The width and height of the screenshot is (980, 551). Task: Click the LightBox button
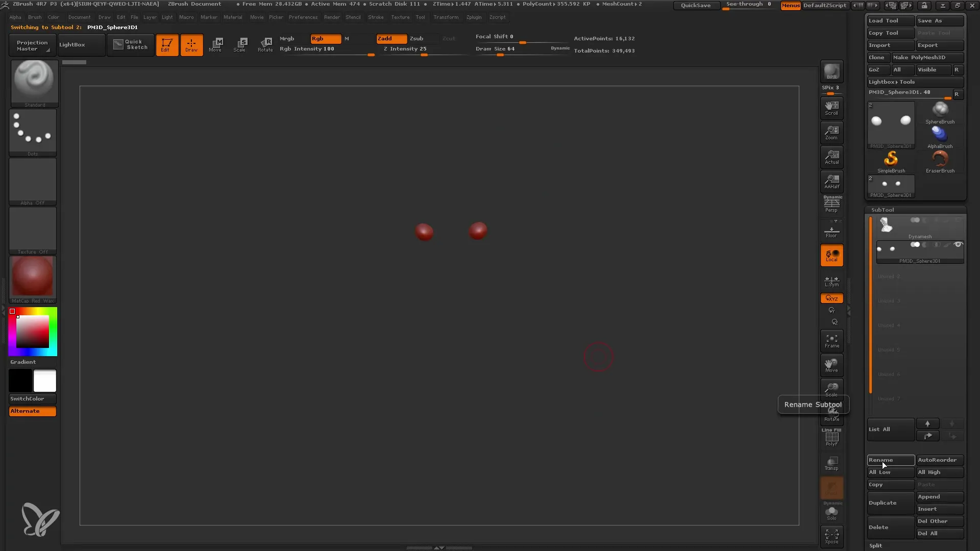pos(81,45)
